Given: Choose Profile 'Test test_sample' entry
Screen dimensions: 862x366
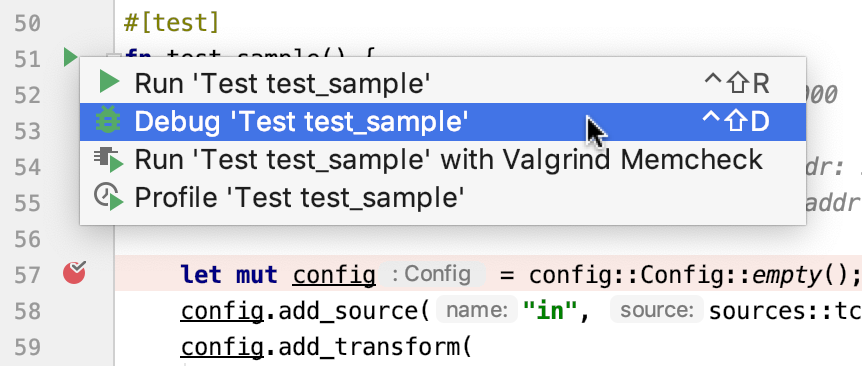Looking at the screenshot, I should (x=443, y=197).
